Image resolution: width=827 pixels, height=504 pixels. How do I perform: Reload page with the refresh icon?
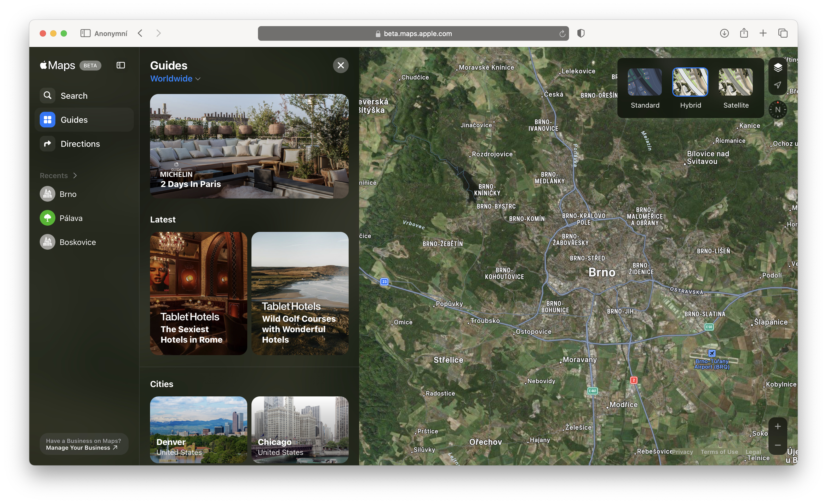click(x=562, y=33)
